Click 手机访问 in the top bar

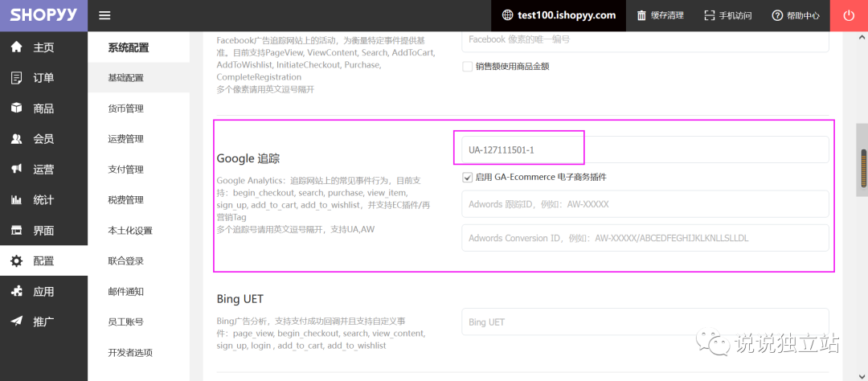(735, 15)
